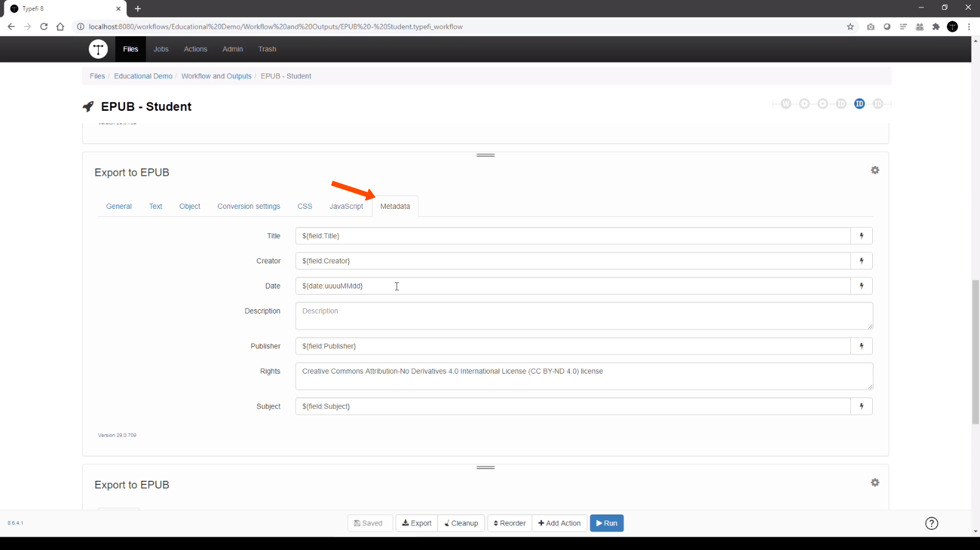Grab the drag handle above second Export to EPUB
Image resolution: width=980 pixels, height=550 pixels.
pyautogui.click(x=486, y=467)
